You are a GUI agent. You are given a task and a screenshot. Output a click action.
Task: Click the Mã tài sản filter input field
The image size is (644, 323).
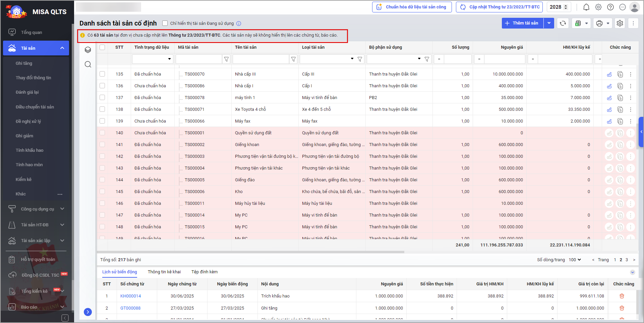pyautogui.click(x=198, y=59)
